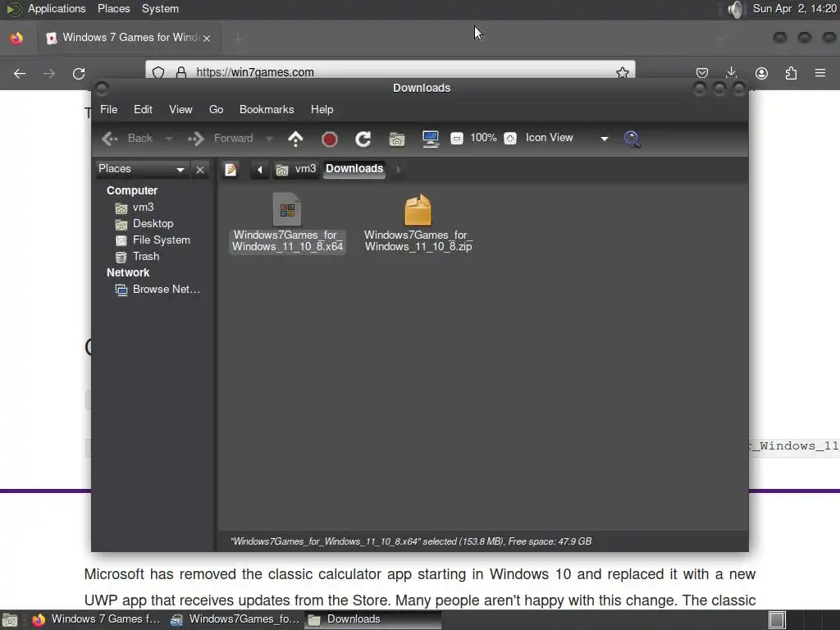
Task: Switch to Windows7Games_fo... taskbar entry
Action: click(x=235, y=619)
